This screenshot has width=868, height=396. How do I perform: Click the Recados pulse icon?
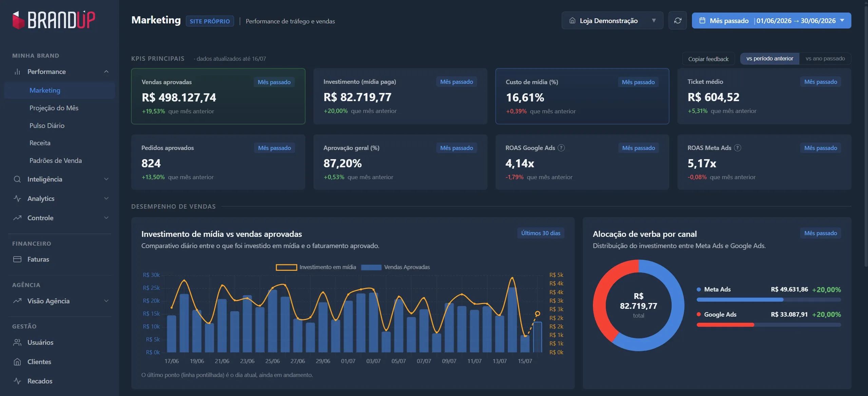pos(17,381)
